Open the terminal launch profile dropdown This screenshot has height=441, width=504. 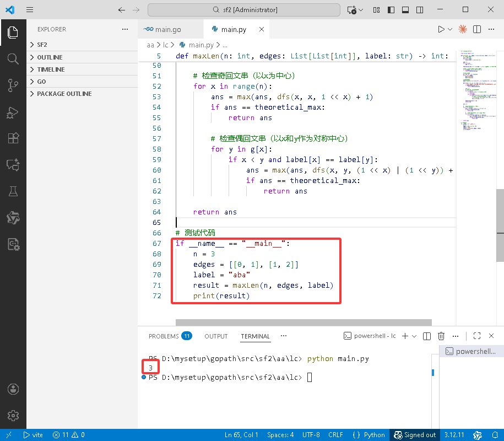coord(414,336)
